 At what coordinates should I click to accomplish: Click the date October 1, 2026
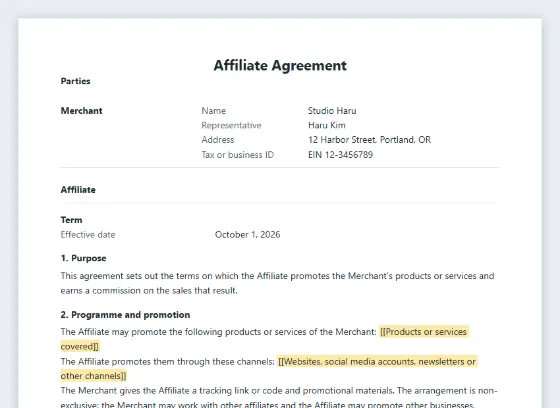248,235
